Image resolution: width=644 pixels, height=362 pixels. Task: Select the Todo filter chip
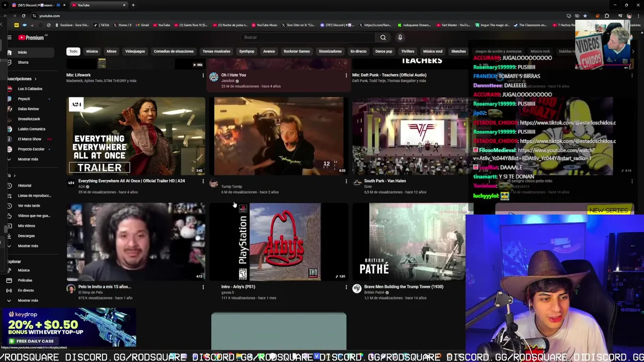click(73, 51)
